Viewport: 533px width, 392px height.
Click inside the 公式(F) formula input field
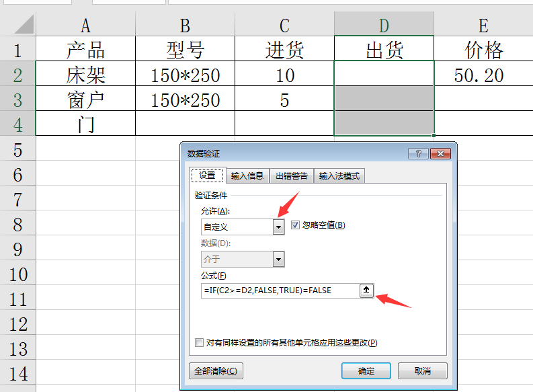coord(280,290)
